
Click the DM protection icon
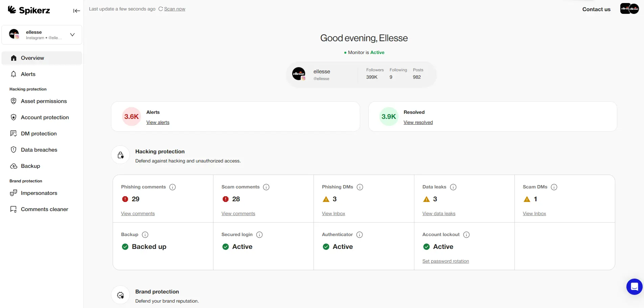point(14,133)
